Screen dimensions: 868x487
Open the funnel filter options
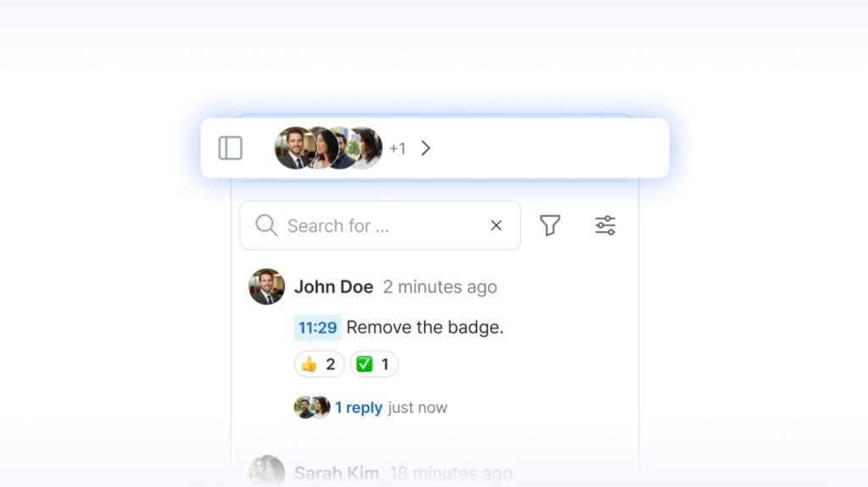(x=550, y=225)
